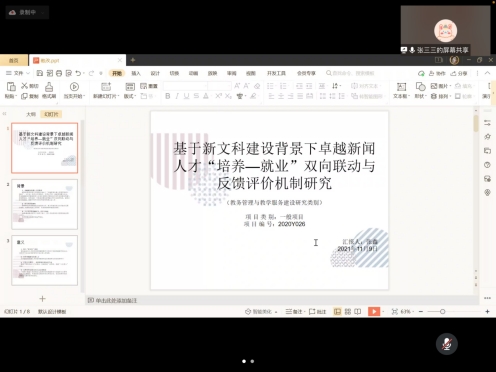Screen dimensions: 496x372
Task: Click the Cut scissors icon
Action: point(24,86)
